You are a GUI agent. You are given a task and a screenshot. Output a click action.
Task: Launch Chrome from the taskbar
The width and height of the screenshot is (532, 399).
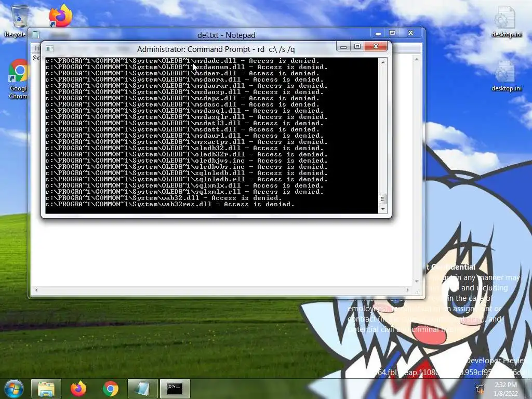click(x=111, y=389)
